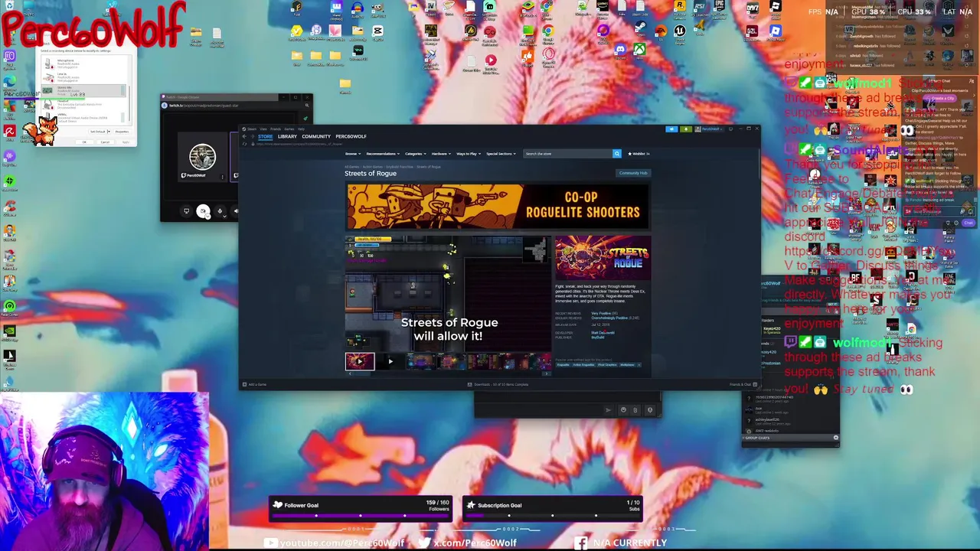
Task: Open the Friends menu in Steam
Action: 276,129
